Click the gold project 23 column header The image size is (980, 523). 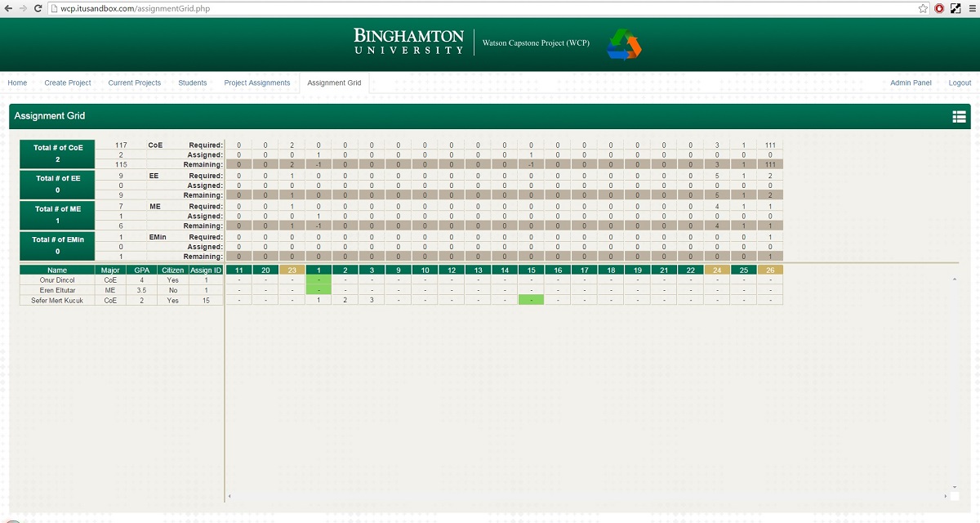(292, 270)
